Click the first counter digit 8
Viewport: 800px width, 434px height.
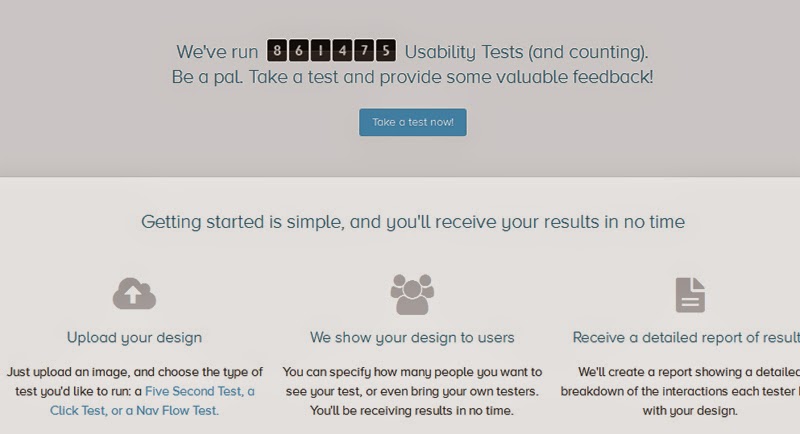(x=277, y=50)
